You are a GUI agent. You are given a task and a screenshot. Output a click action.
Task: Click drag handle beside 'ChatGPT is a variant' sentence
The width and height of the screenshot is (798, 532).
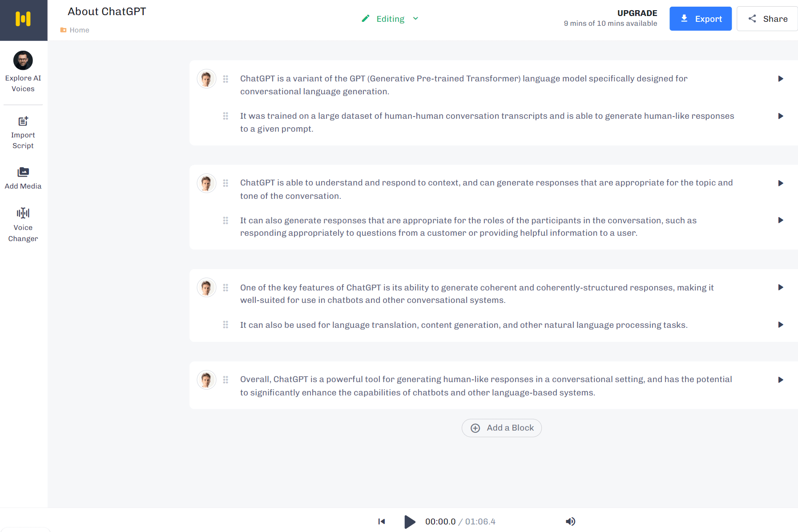226,79
